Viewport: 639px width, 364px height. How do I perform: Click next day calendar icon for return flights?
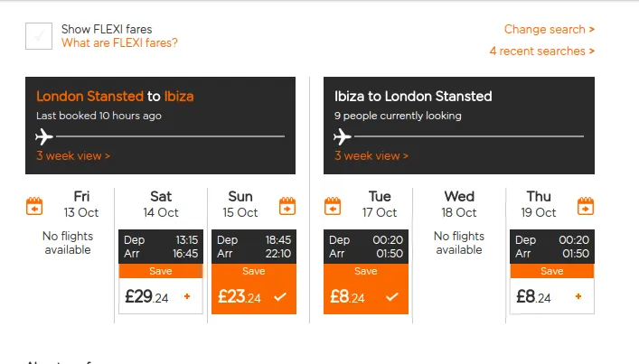(x=585, y=207)
